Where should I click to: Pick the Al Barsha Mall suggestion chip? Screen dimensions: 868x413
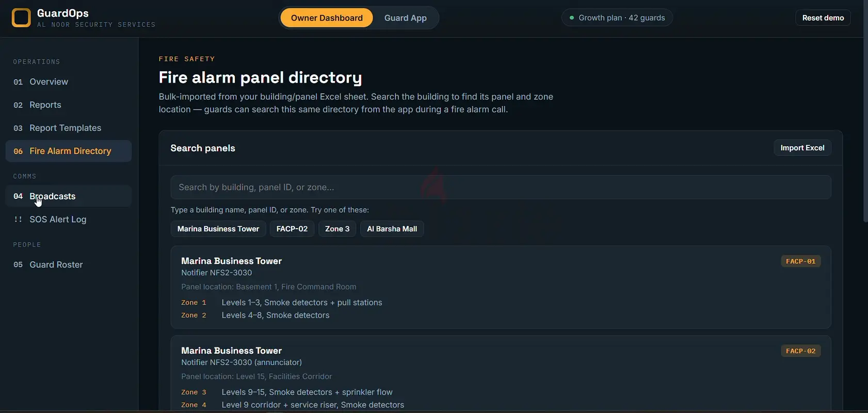(x=392, y=229)
